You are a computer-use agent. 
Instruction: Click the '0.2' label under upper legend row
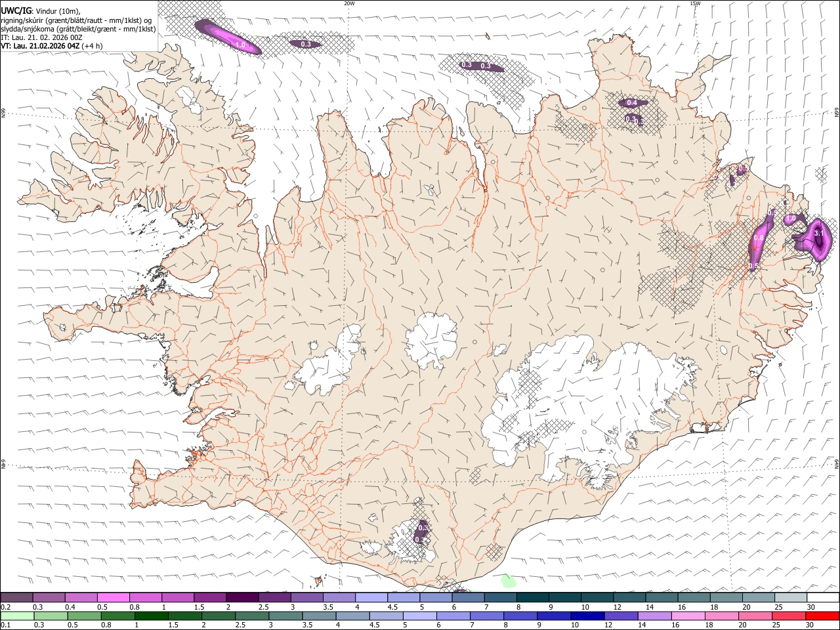[x=6, y=607]
